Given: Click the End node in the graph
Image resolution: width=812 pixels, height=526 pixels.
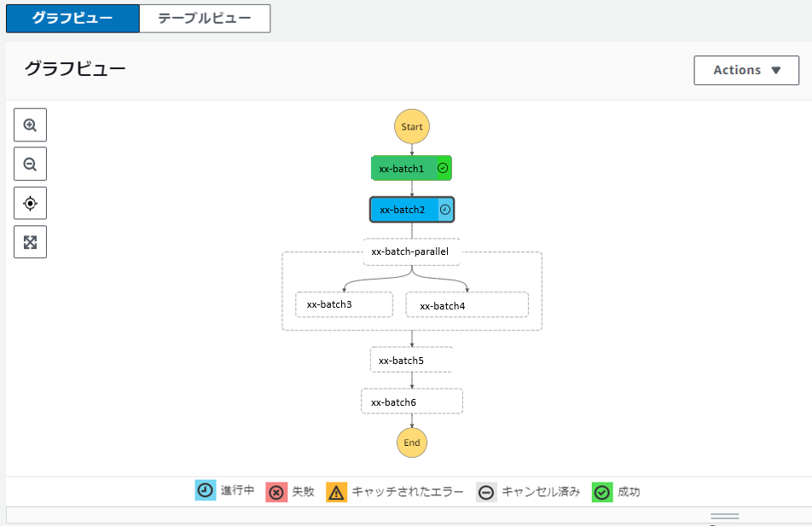Looking at the screenshot, I should [x=411, y=442].
